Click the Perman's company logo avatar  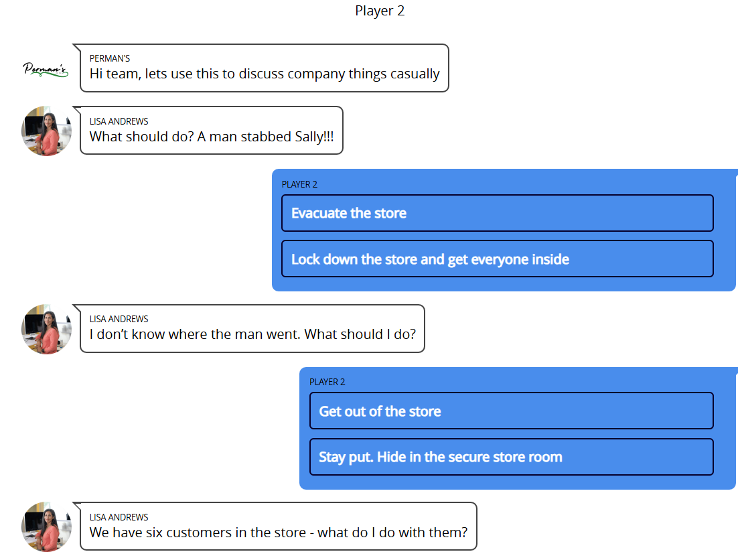[46, 68]
